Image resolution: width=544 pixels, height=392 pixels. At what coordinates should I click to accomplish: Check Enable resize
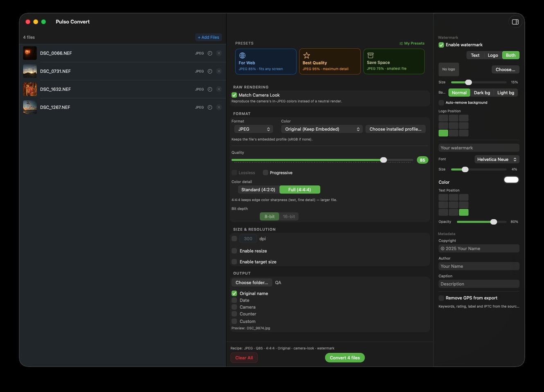(234, 251)
